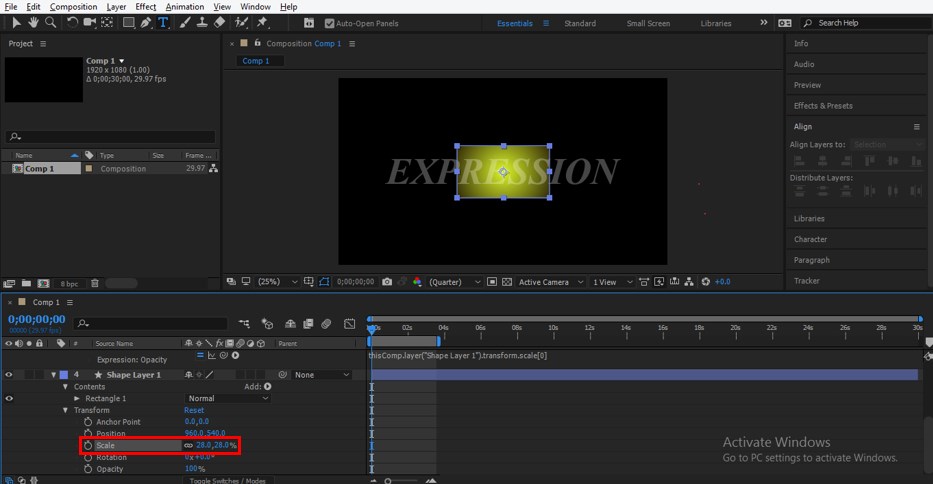
Task: Pick the Pen tool in toolbar
Action: pyautogui.click(x=146, y=22)
